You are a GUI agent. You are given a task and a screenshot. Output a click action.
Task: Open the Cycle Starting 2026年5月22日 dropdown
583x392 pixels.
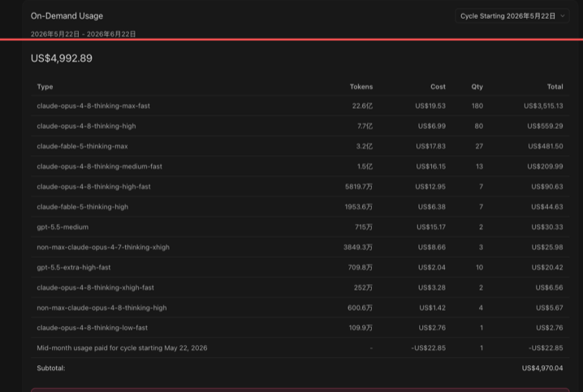[512, 16]
